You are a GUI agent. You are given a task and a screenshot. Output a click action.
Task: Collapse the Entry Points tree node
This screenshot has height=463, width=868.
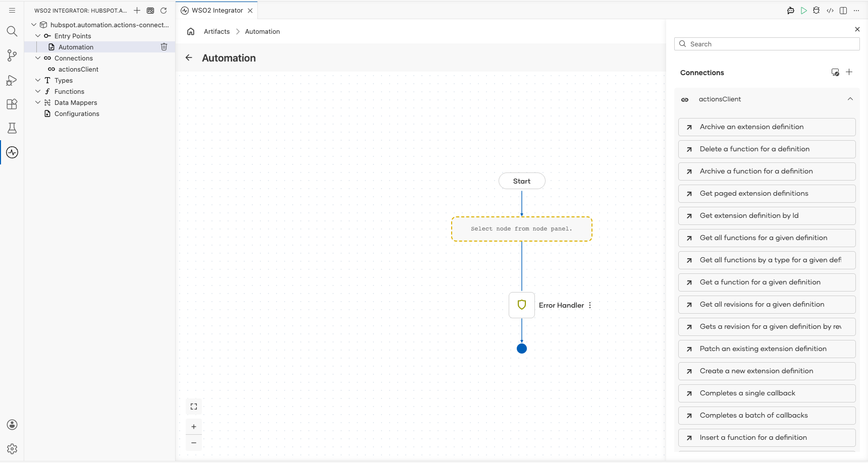pos(38,36)
